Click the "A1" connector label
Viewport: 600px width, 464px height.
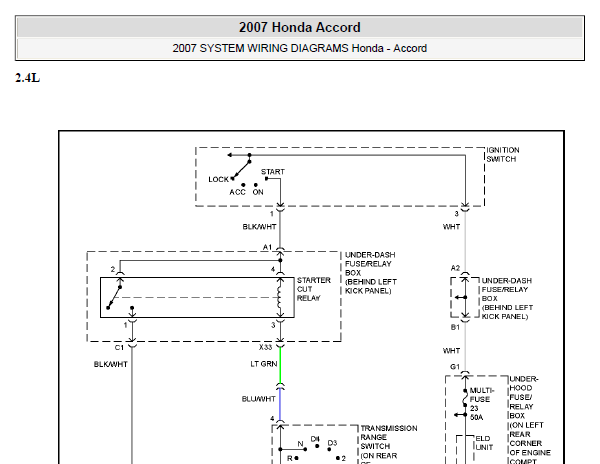(x=267, y=247)
